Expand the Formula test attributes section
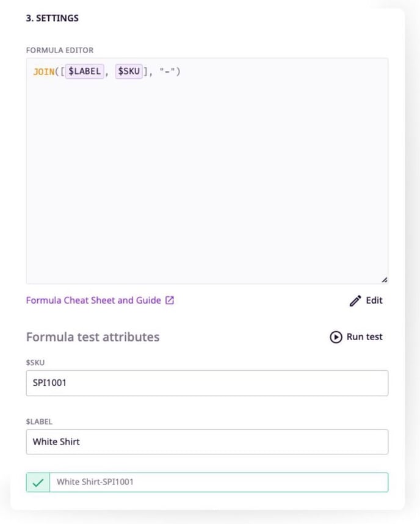 (92, 337)
